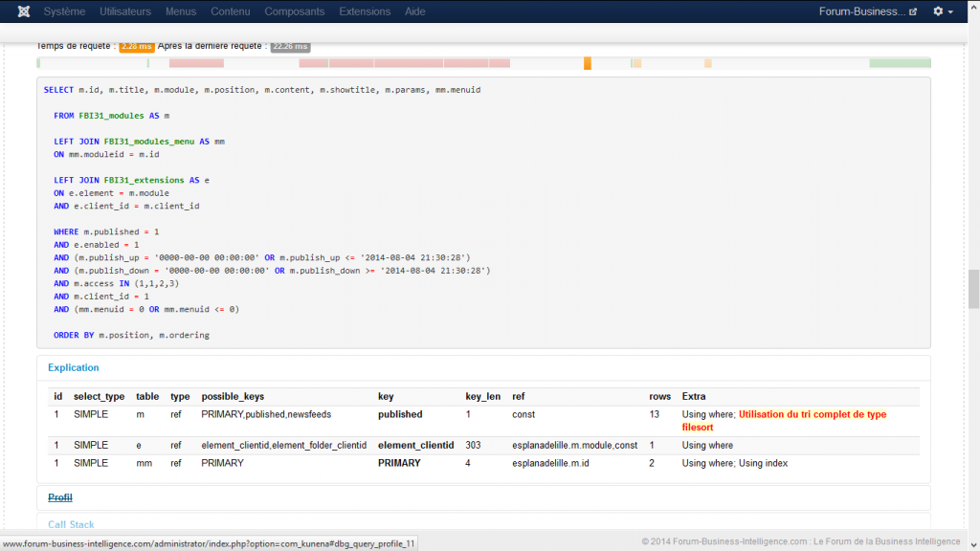Image resolution: width=980 pixels, height=551 pixels.
Task: Click 'LEFT JOIN FBI31_extensions AS e' line
Action: click(131, 180)
